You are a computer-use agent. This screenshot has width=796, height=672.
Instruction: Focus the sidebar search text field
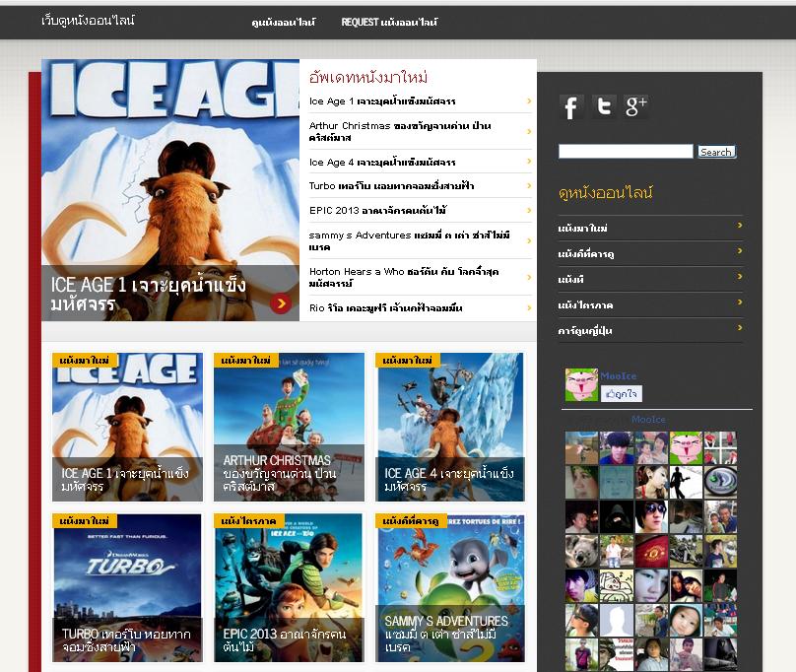coord(626,152)
